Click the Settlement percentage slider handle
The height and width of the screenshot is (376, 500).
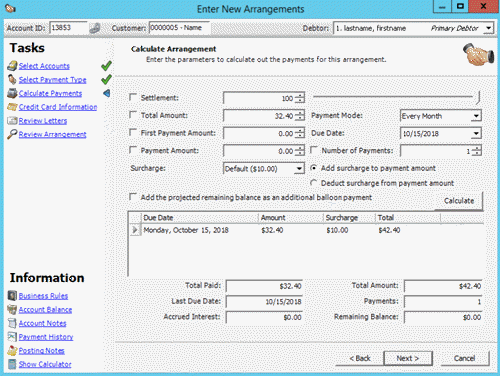(478, 98)
